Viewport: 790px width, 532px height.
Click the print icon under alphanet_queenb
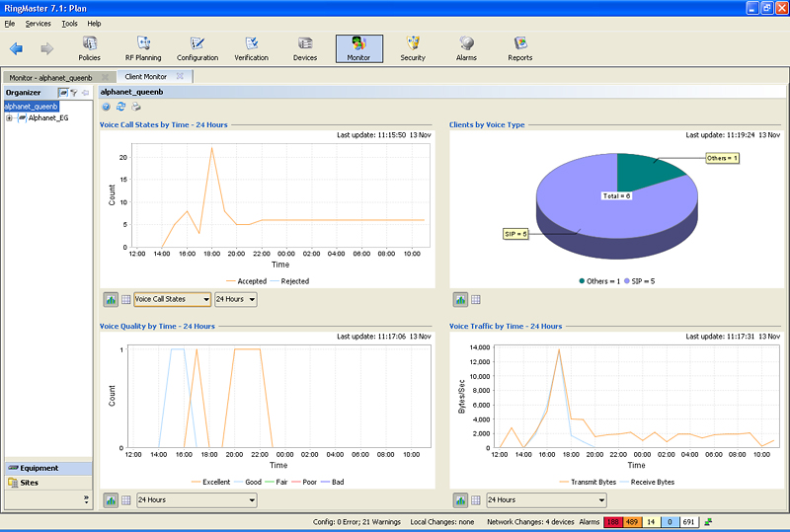click(135, 107)
